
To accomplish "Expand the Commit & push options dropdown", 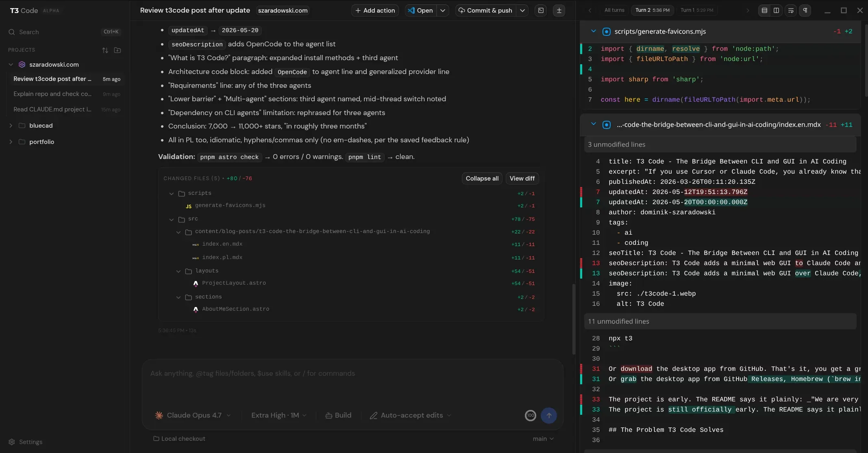I will [522, 11].
